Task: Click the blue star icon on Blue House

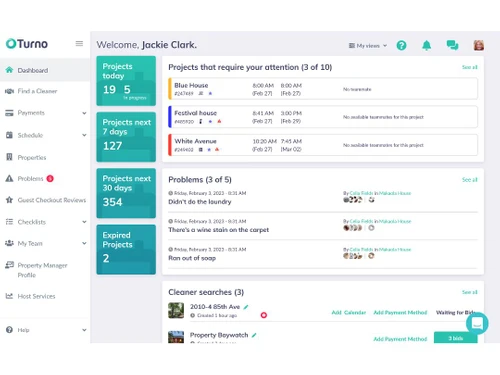Action: [x=210, y=93]
